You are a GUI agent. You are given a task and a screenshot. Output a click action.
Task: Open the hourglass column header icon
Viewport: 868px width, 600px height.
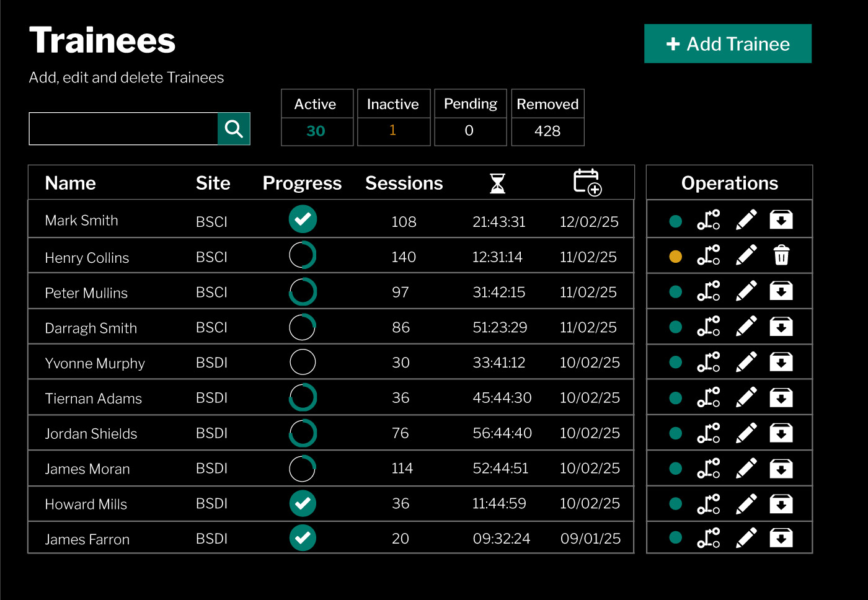pyautogui.click(x=498, y=182)
